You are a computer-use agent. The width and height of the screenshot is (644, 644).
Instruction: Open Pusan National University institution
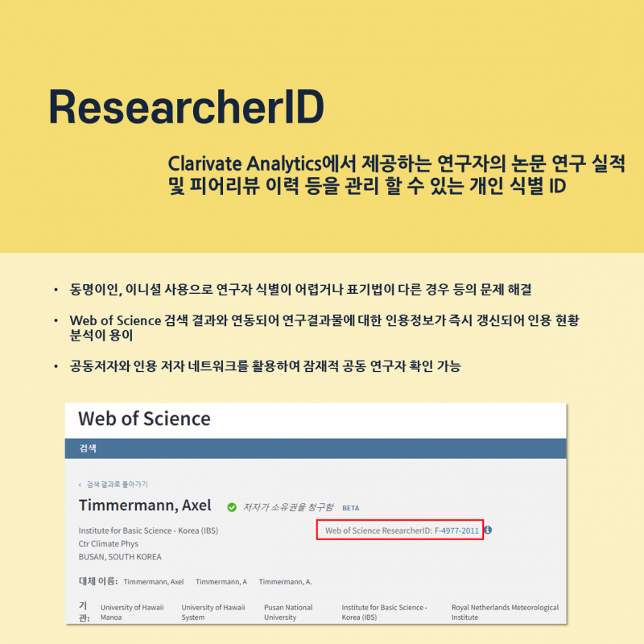(288, 612)
